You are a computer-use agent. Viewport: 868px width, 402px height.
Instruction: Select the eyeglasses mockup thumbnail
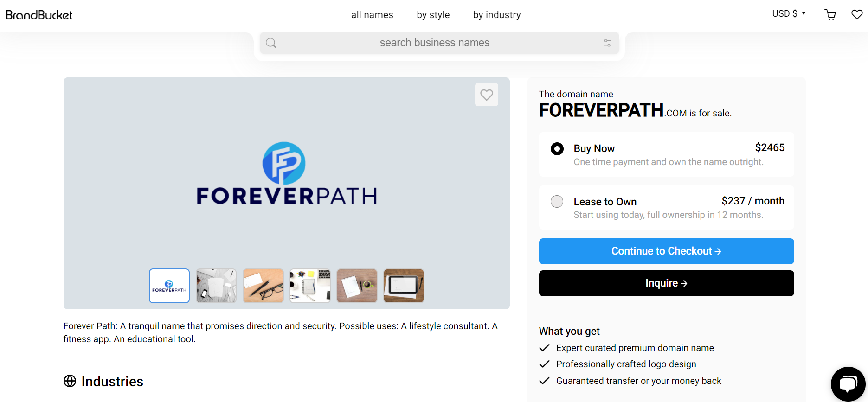(x=263, y=286)
